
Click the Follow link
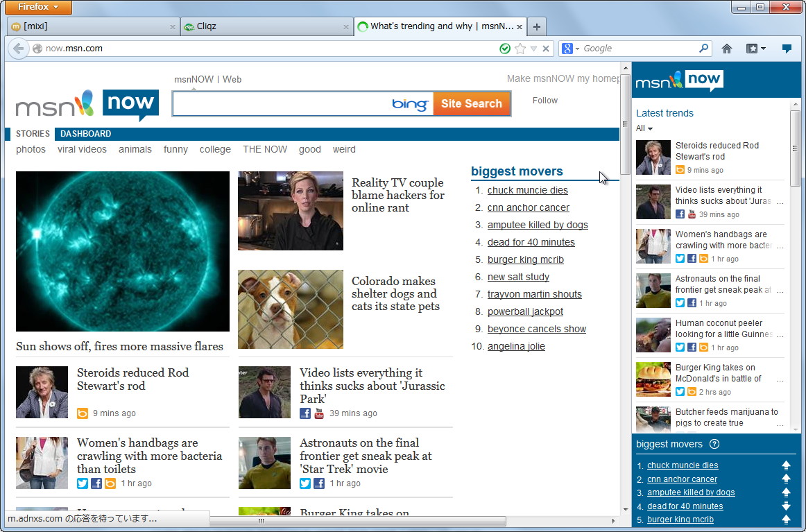545,101
